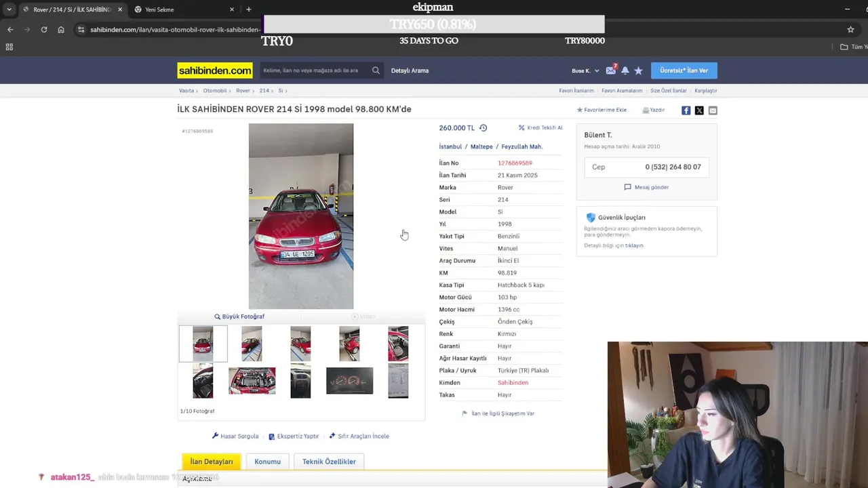Click Otomobil breadcrumb

215,91
